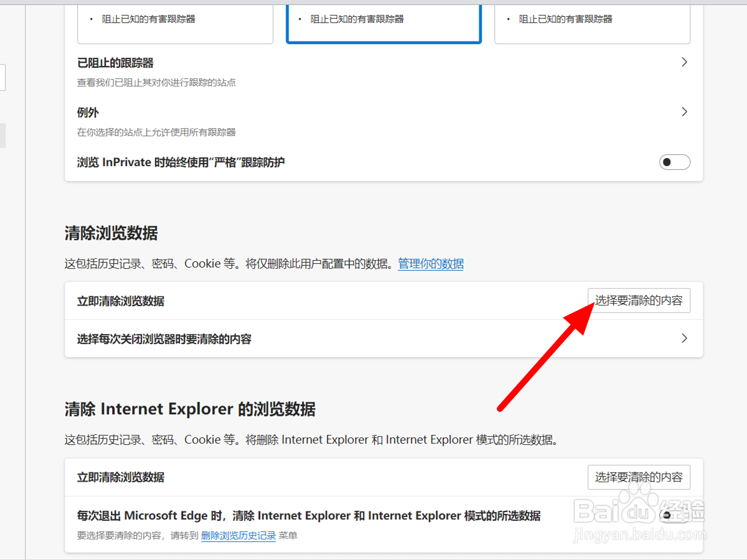Click the 浏览 InPrivate 时始终使用"严格"跟踪防护 label
747x560 pixels.
(181, 162)
